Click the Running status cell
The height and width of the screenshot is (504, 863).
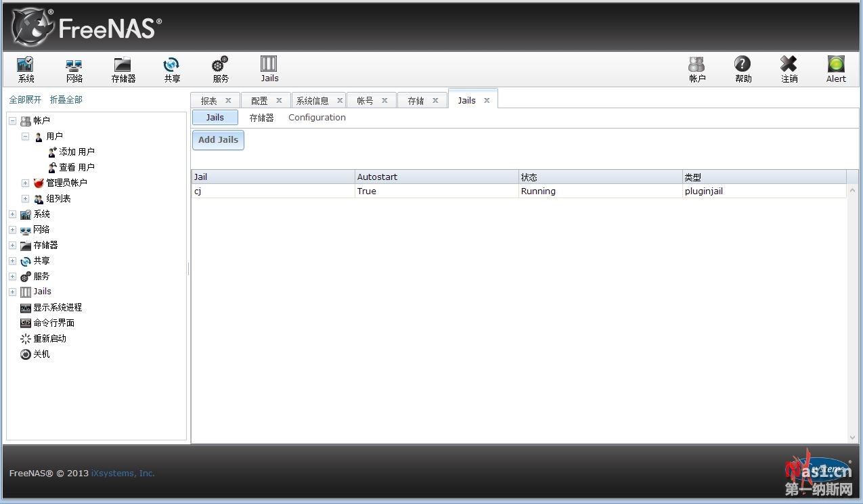point(600,191)
